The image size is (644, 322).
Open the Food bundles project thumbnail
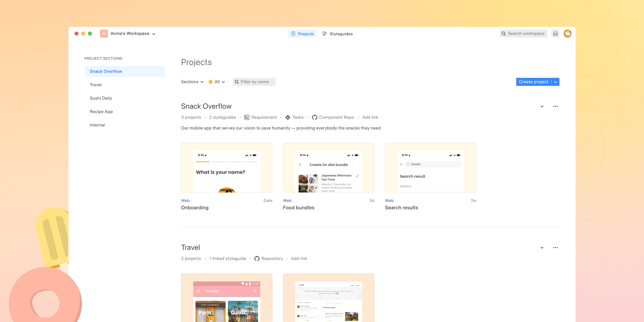pyautogui.click(x=328, y=168)
